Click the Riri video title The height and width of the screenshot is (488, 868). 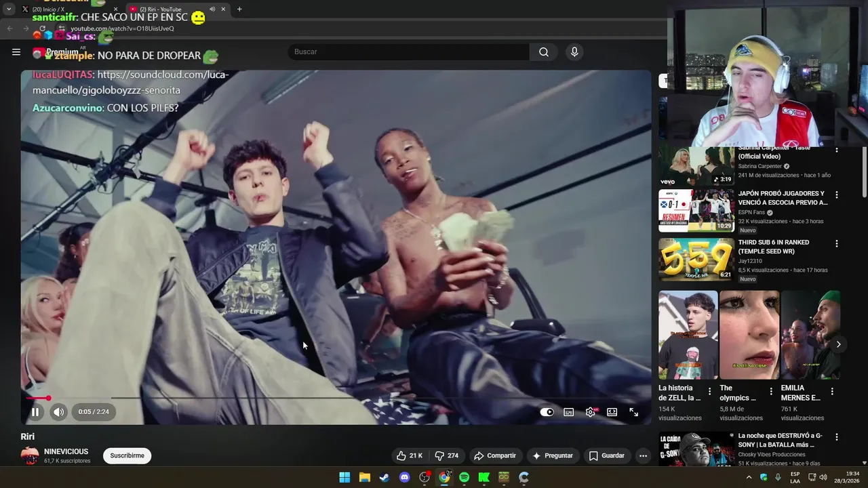coord(28,436)
